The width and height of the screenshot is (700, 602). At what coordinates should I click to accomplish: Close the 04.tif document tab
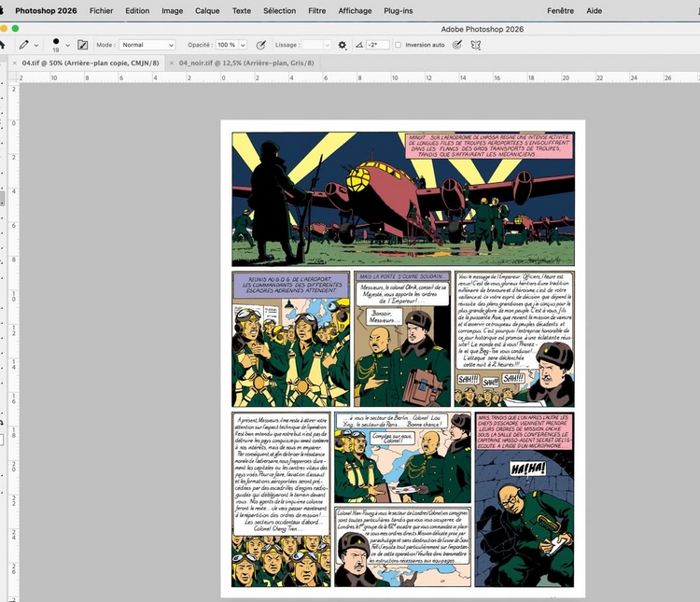14,63
